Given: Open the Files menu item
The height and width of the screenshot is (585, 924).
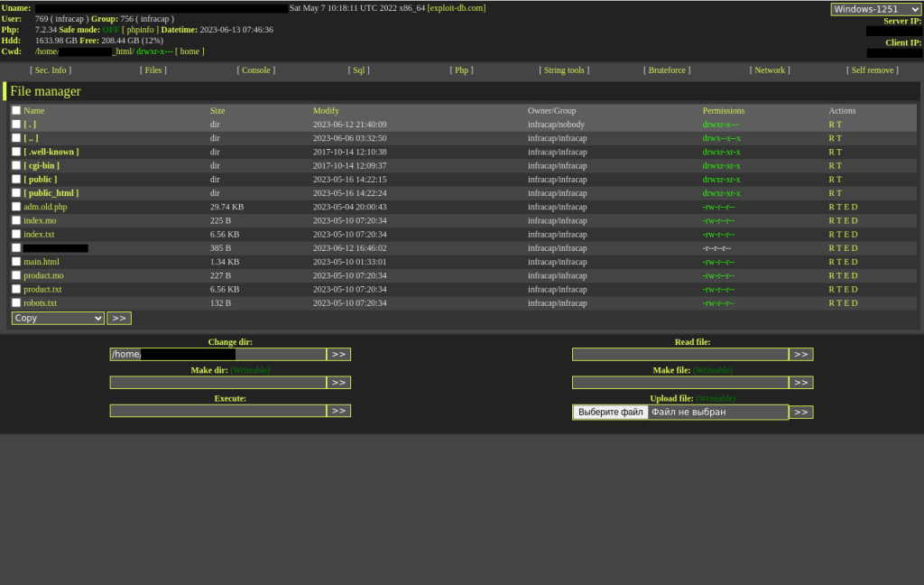Looking at the screenshot, I should click(x=153, y=70).
